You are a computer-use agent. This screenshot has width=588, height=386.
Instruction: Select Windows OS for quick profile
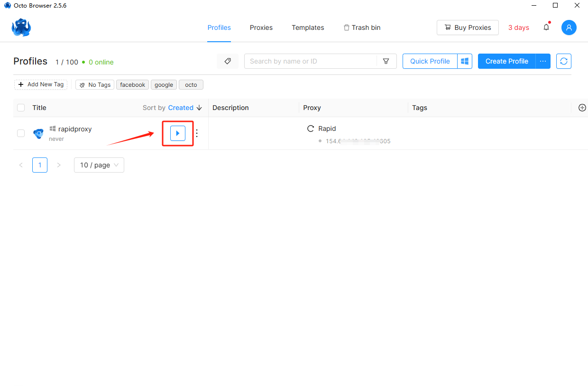click(465, 61)
